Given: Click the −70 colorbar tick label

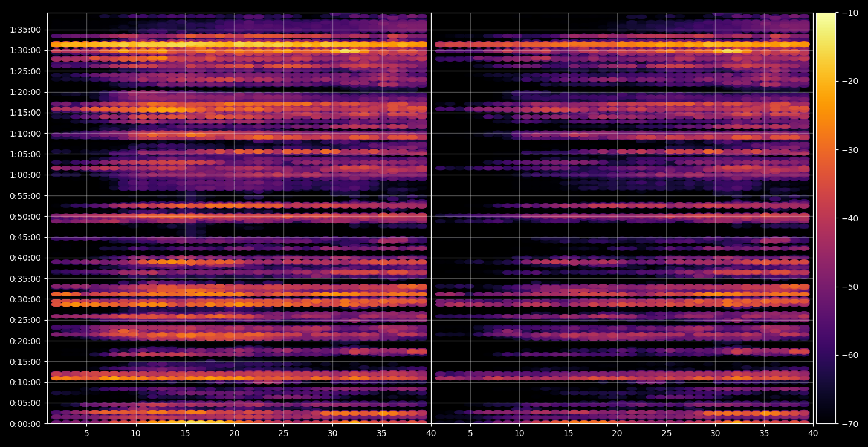Looking at the screenshot, I should [849, 424].
